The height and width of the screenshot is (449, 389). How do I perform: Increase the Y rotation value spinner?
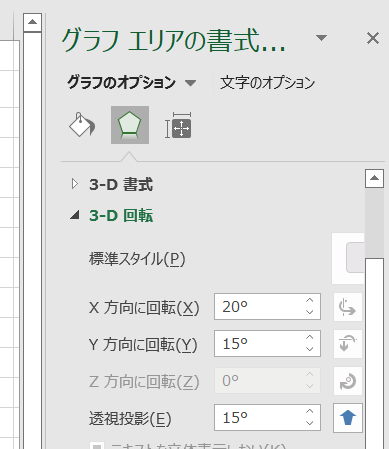pyautogui.click(x=310, y=338)
